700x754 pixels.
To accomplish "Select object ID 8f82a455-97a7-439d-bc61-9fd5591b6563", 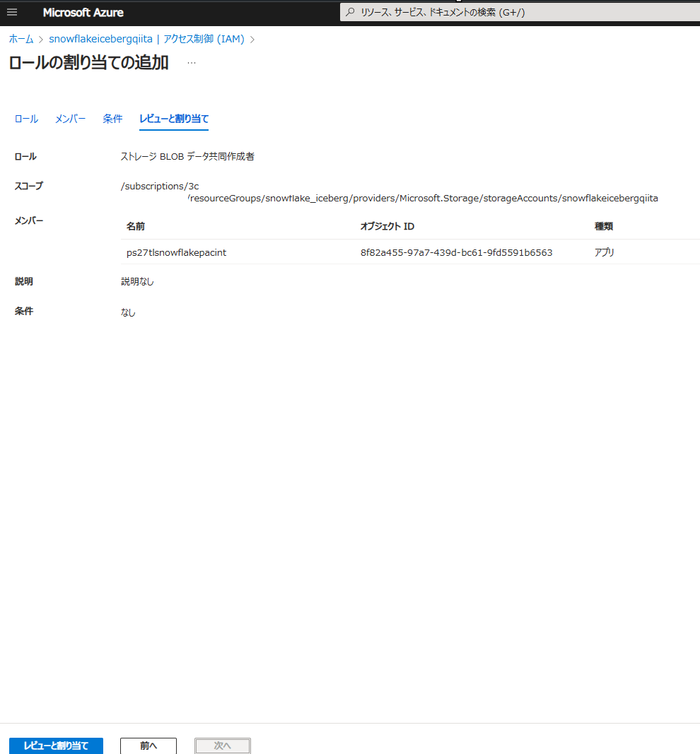I will point(456,252).
